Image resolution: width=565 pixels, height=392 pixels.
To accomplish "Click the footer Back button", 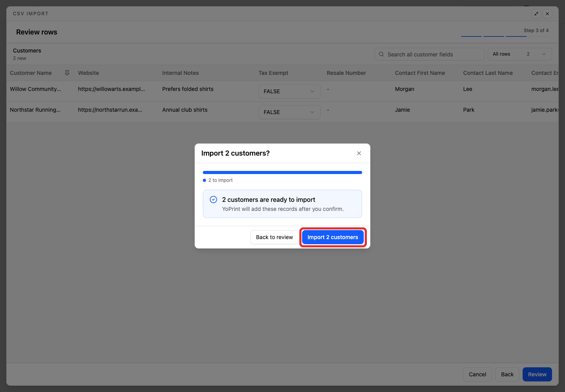I will point(507,374).
